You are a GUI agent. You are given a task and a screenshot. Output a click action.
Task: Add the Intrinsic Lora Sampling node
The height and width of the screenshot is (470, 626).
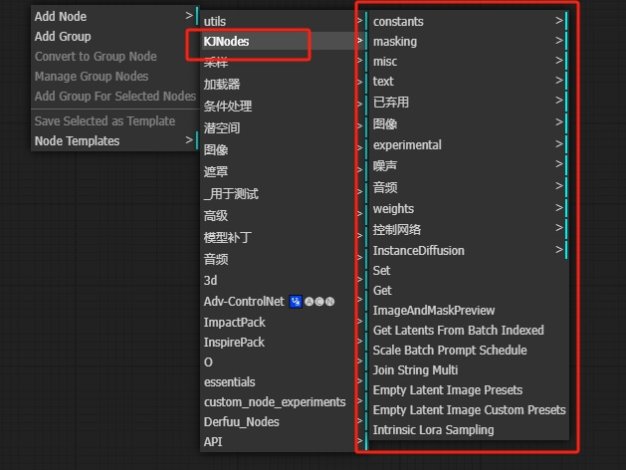469,430
